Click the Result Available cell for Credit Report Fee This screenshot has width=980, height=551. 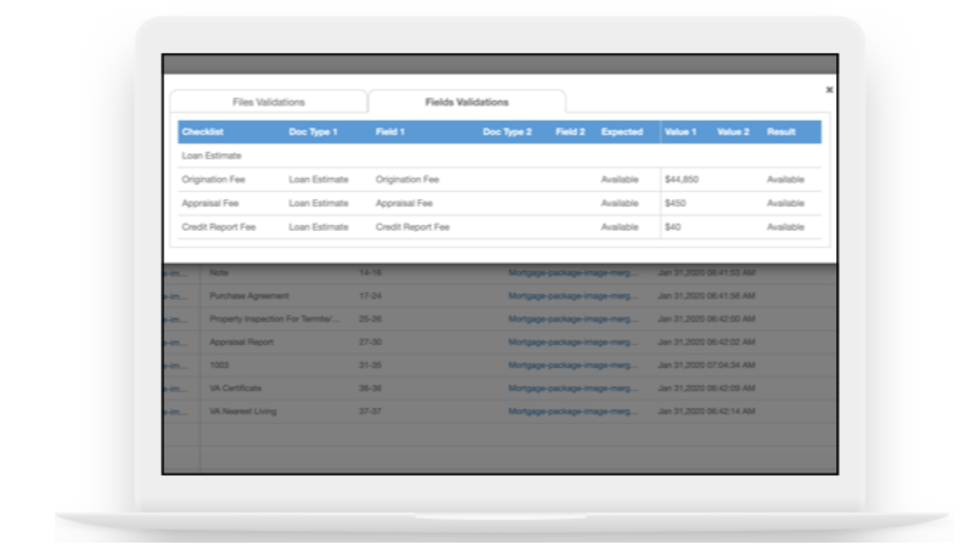coord(786,227)
